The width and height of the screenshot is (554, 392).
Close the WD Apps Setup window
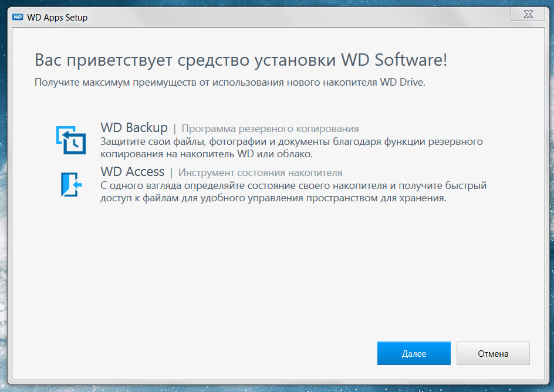coord(528,14)
